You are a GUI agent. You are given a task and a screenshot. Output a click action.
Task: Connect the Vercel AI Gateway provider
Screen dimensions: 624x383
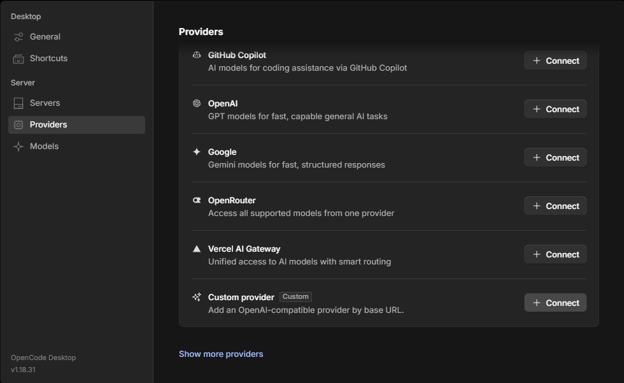pos(555,254)
